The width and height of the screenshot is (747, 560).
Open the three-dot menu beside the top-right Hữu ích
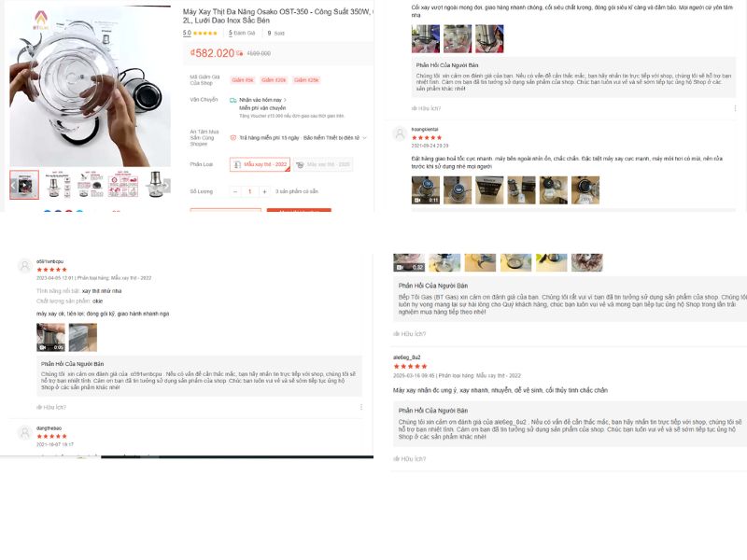735,108
